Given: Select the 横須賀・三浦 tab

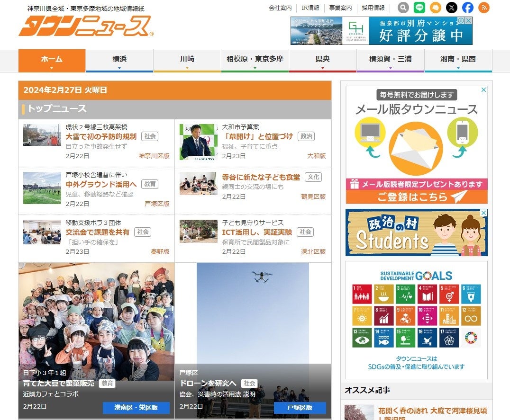Looking at the screenshot, I should tap(390, 61).
